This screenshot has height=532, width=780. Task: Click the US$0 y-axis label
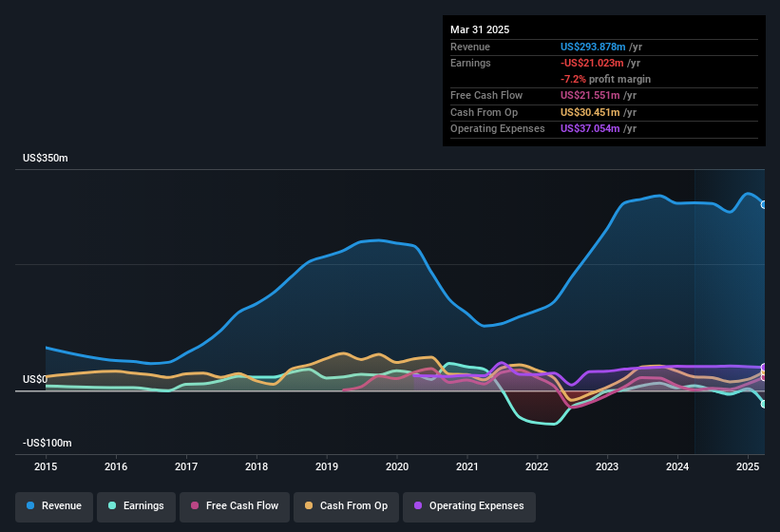pos(35,379)
